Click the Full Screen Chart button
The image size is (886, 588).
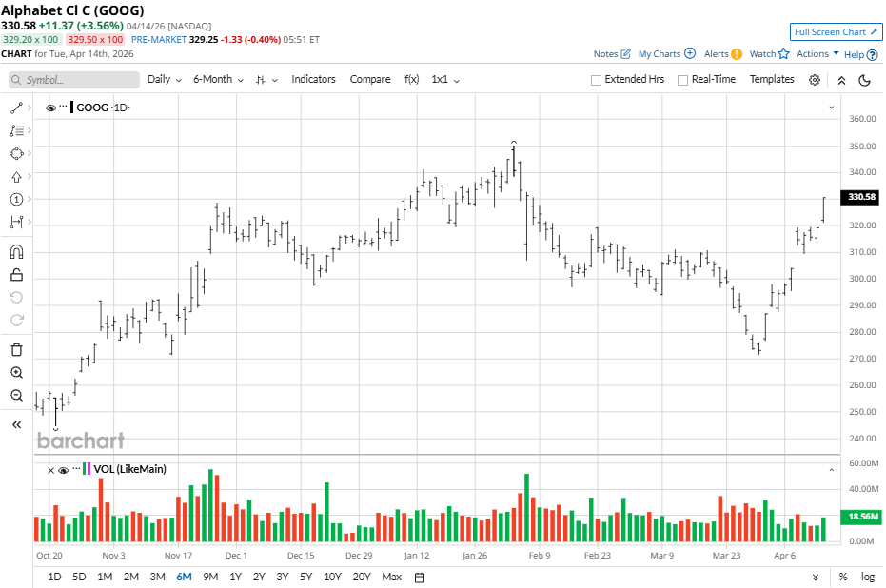click(x=829, y=32)
